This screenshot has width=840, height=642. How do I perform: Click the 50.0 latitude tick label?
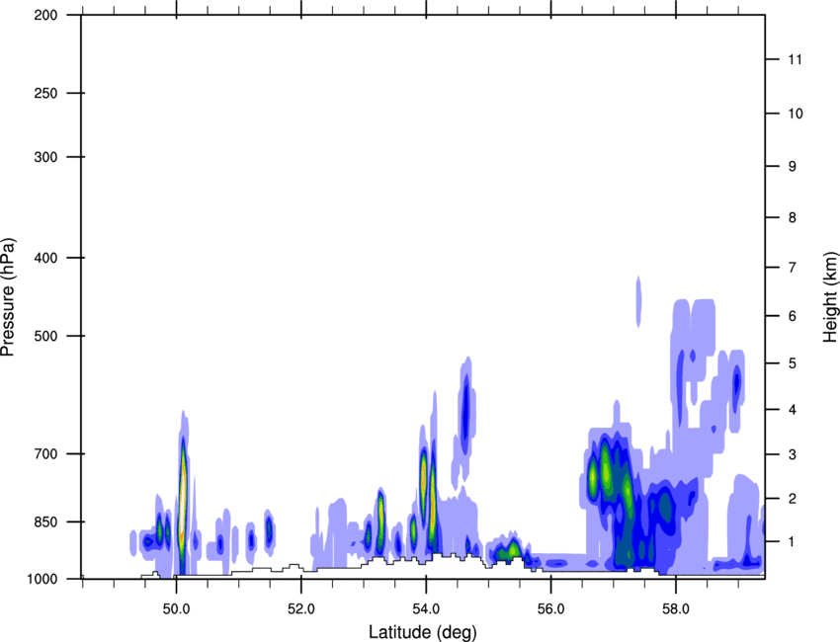(176, 608)
